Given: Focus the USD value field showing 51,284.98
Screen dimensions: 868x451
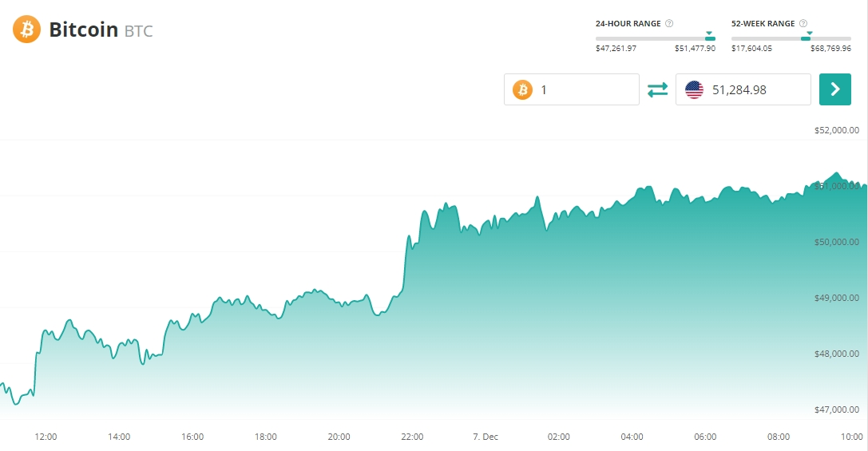Looking at the screenshot, I should point(755,89).
